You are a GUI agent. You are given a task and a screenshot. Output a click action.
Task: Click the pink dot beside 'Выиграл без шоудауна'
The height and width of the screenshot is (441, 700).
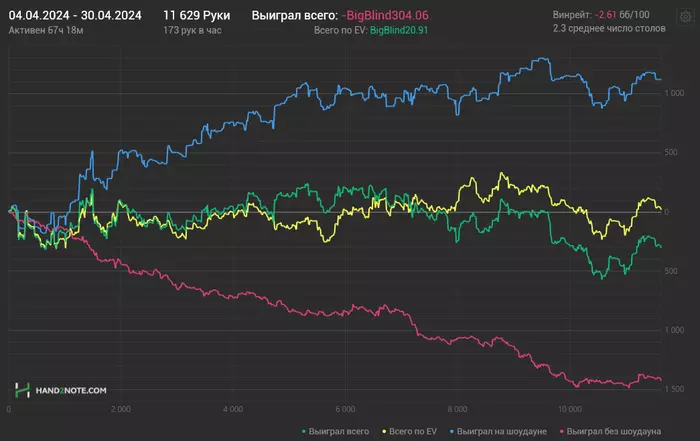562,432
